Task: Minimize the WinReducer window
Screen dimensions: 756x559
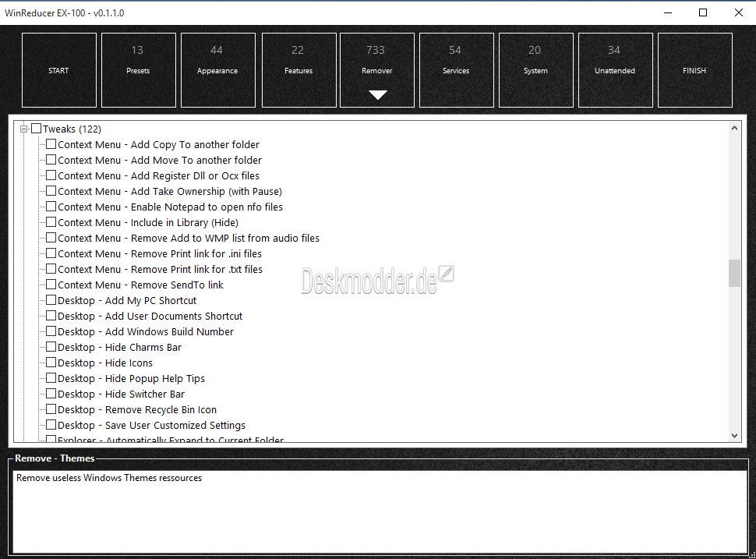Action: (x=668, y=12)
